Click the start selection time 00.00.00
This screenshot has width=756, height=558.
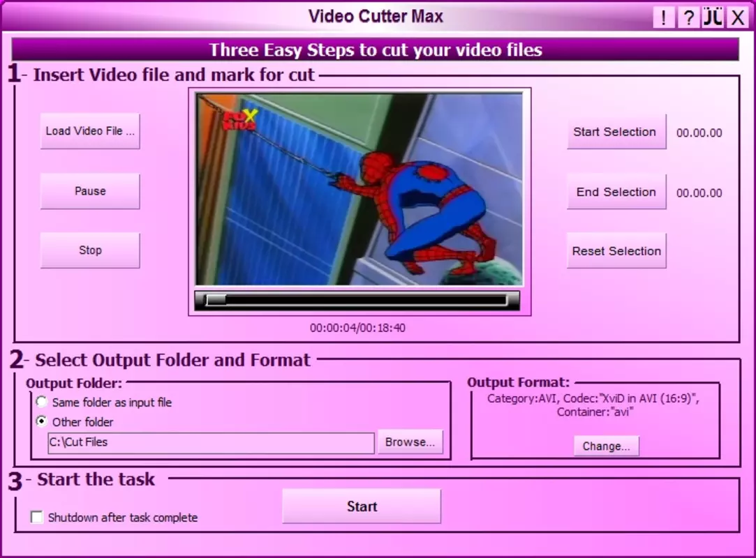click(x=699, y=133)
